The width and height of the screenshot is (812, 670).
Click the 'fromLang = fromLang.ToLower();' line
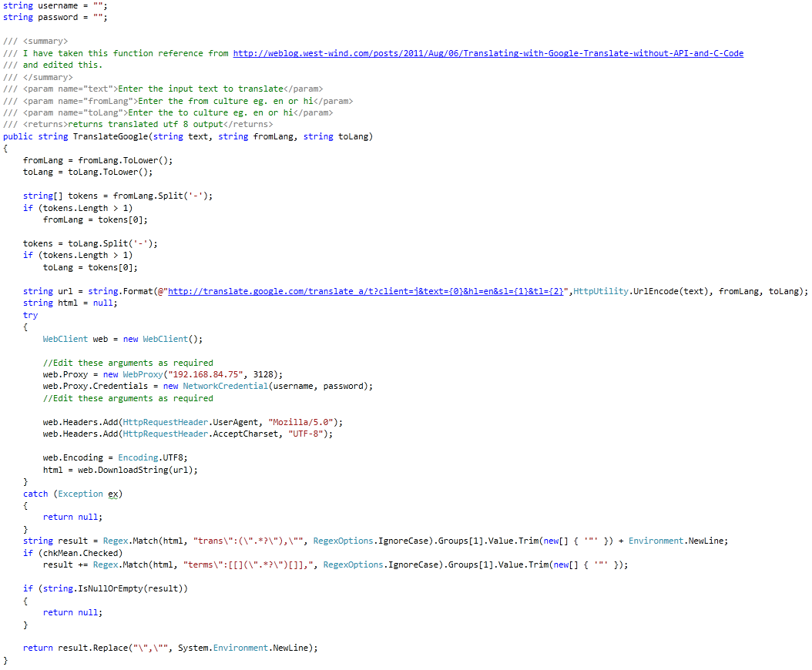click(x=98, y=160)
